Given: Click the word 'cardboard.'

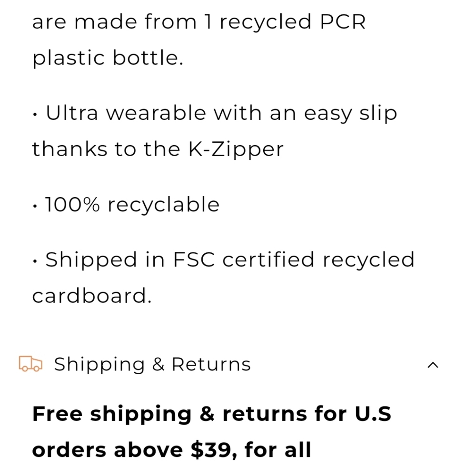Looking at the screenshot, I should (92, 296).
